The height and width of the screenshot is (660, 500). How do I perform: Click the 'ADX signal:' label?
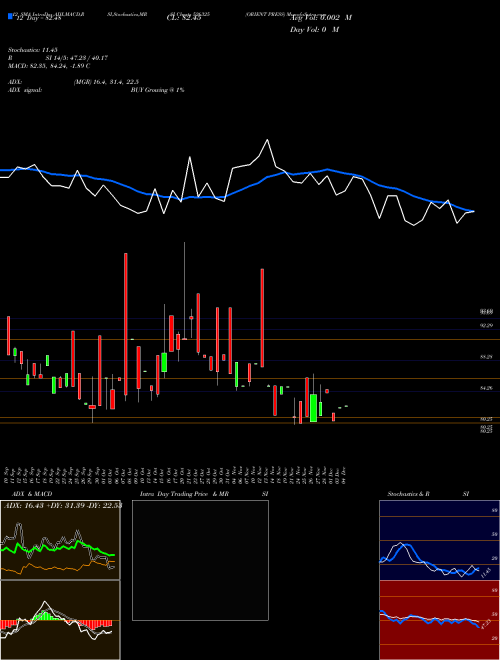click(24, 90)
